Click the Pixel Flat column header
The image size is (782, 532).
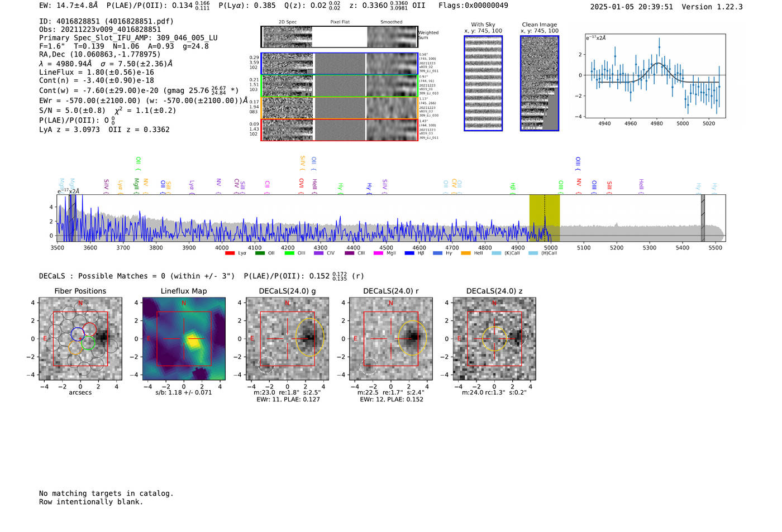[x=340, y=22]
